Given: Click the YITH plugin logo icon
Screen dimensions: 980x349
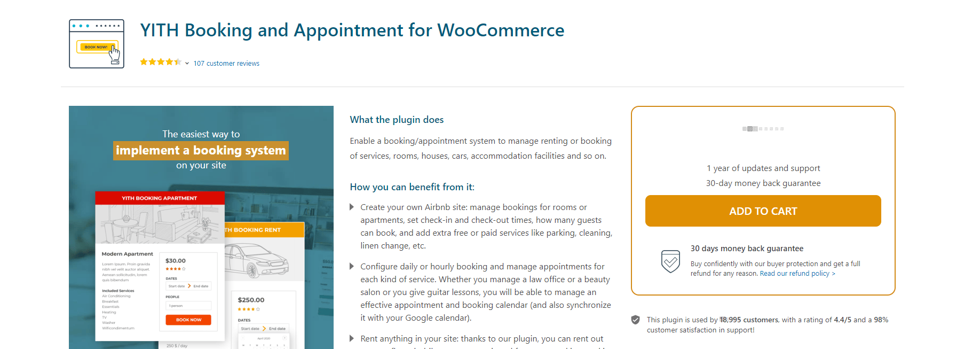Looking at the screenshot, I should [x=96, y=43].
